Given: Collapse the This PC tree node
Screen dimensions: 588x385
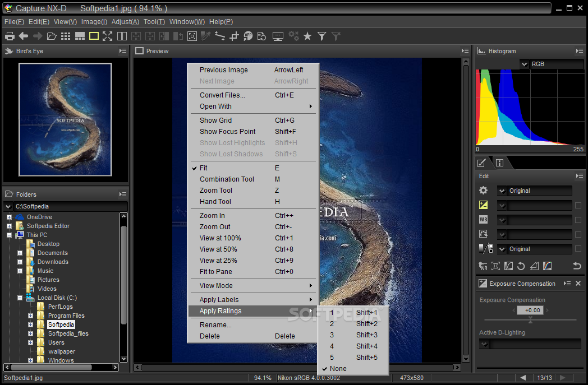Looking at the screenshot, I should (9, 235).
